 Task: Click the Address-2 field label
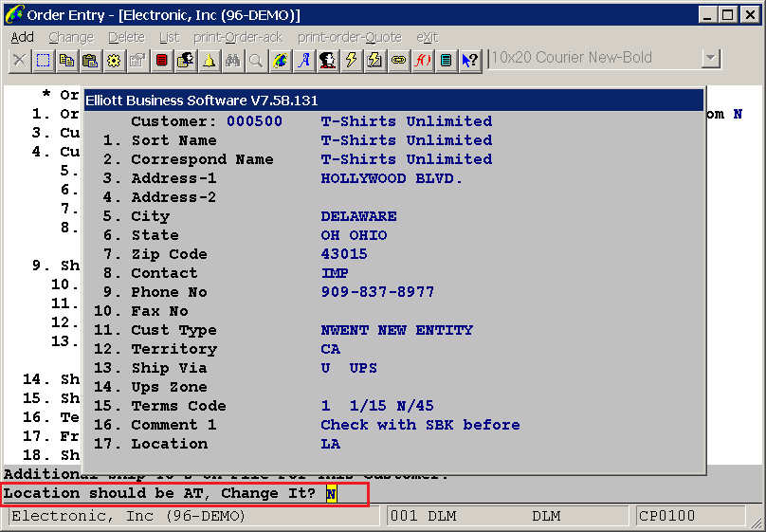(173, 197)
